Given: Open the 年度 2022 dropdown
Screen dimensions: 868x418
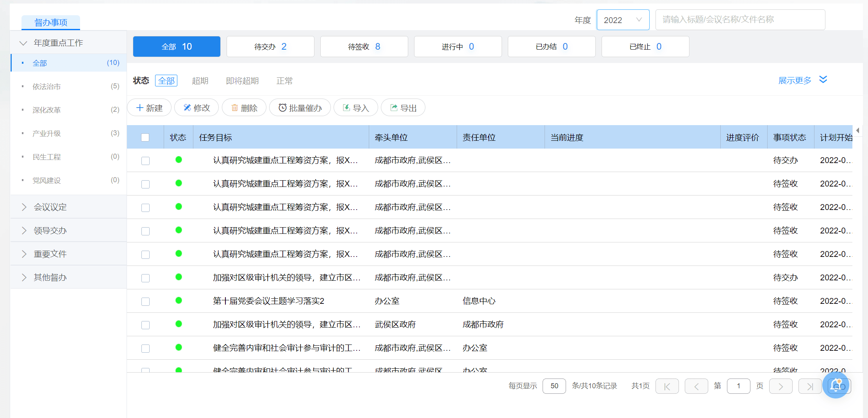Looking at the screenshot, I should coord(623,20).
